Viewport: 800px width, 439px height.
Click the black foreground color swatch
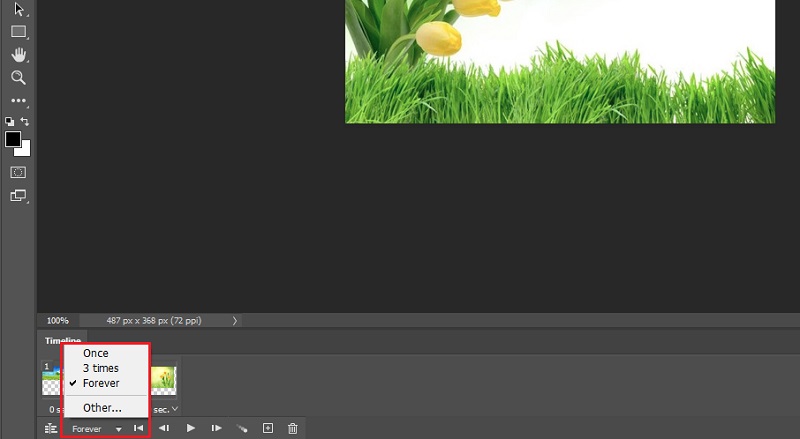point(12,139)
